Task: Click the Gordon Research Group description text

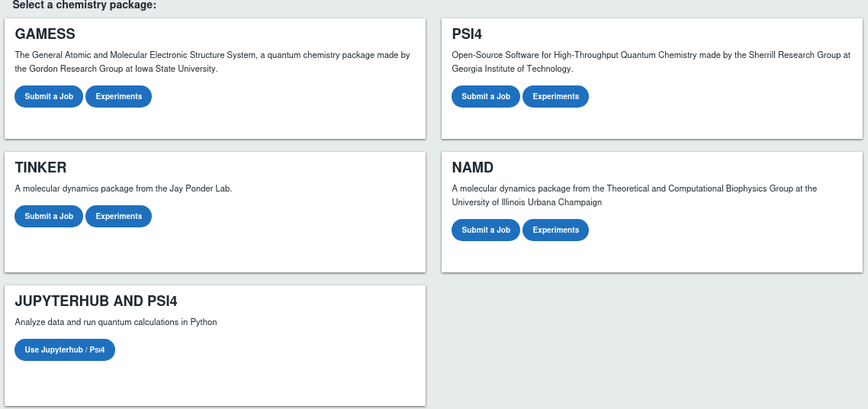Action: [x=213, y=62]
